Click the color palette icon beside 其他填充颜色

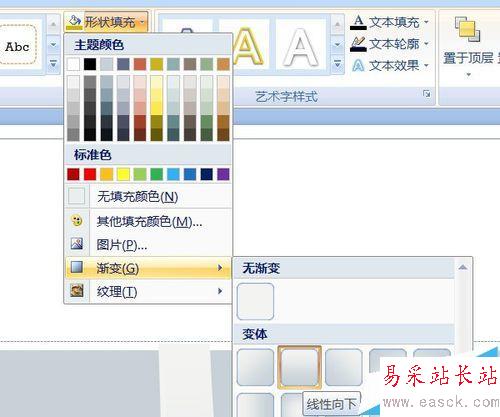click(x=77, y=221)
